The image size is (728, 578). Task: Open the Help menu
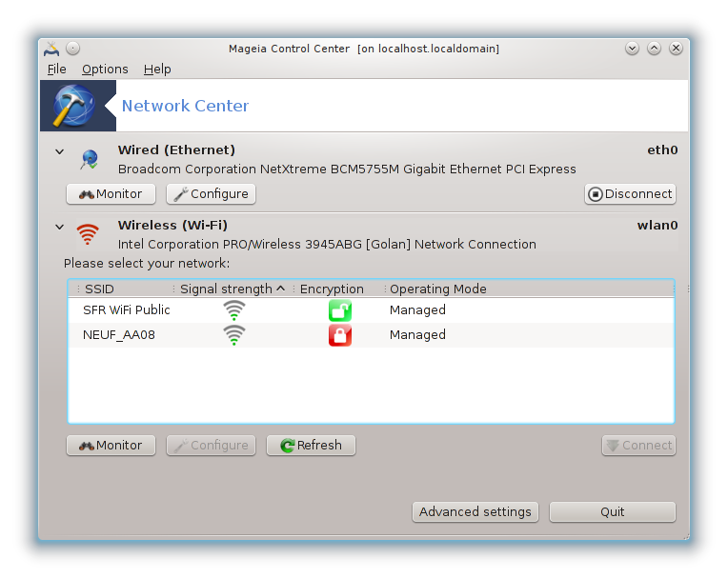point(157,70)
